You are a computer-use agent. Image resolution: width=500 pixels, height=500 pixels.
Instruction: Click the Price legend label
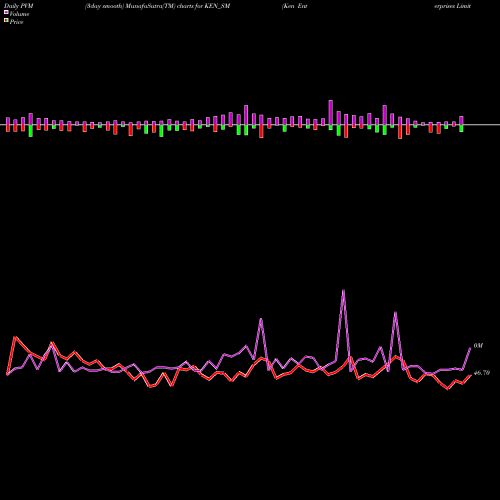tap(16, 22)
